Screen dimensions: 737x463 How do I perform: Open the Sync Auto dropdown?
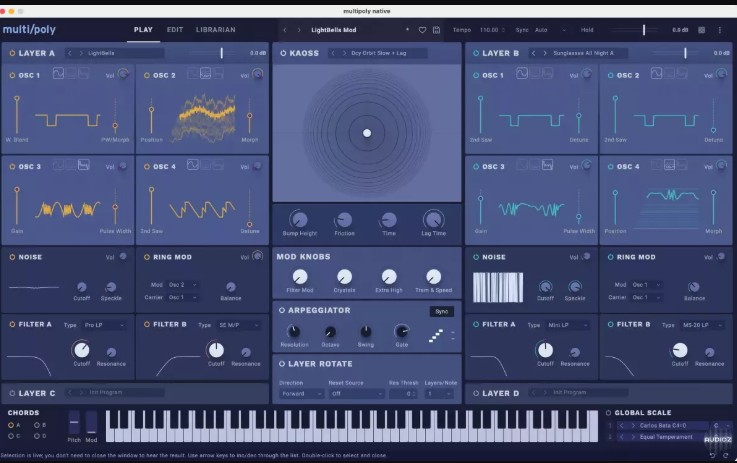pyautogui.click(x=550, y=30)
